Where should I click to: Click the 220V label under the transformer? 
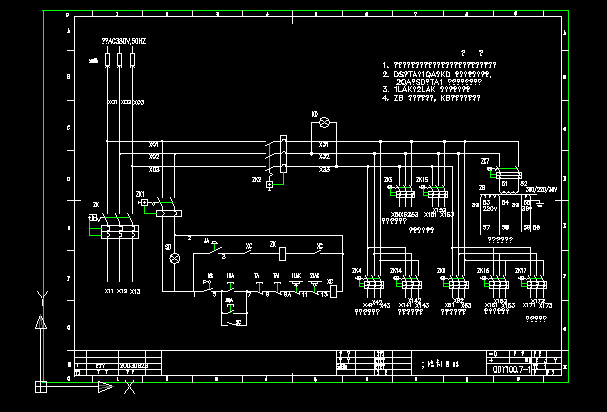[x=490, y=209]
